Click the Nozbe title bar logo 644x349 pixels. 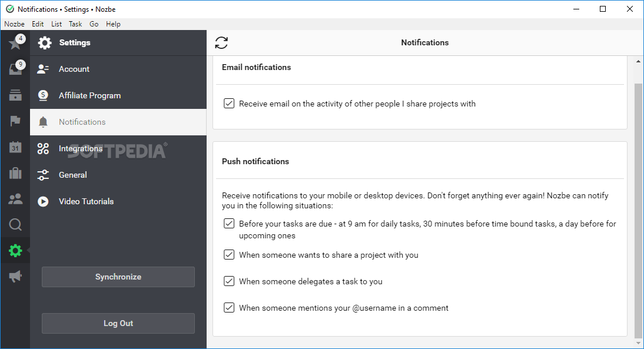click(10, 9)
